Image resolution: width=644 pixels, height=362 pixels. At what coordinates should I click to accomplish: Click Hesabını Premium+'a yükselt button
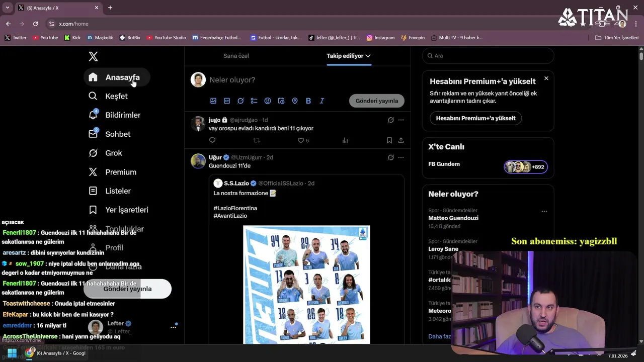(475, 118)
